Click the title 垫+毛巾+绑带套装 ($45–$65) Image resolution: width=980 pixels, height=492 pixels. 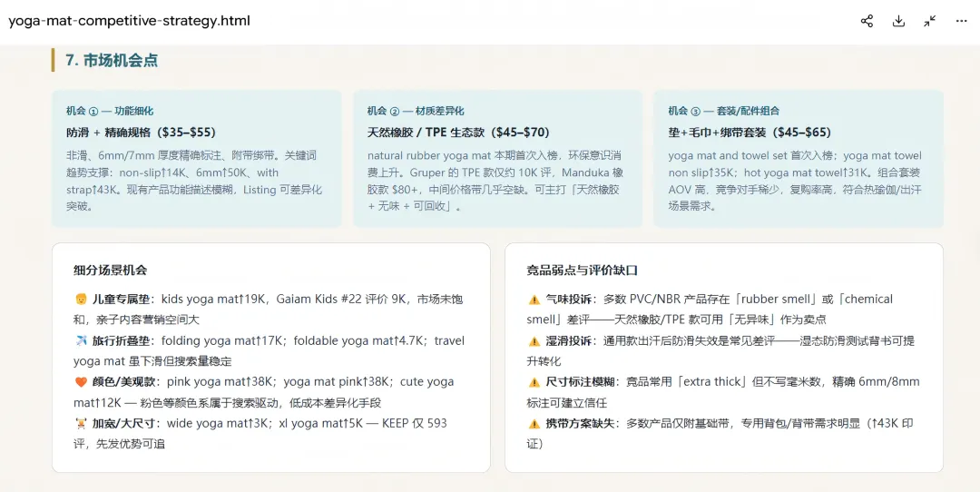coord(750,133)
